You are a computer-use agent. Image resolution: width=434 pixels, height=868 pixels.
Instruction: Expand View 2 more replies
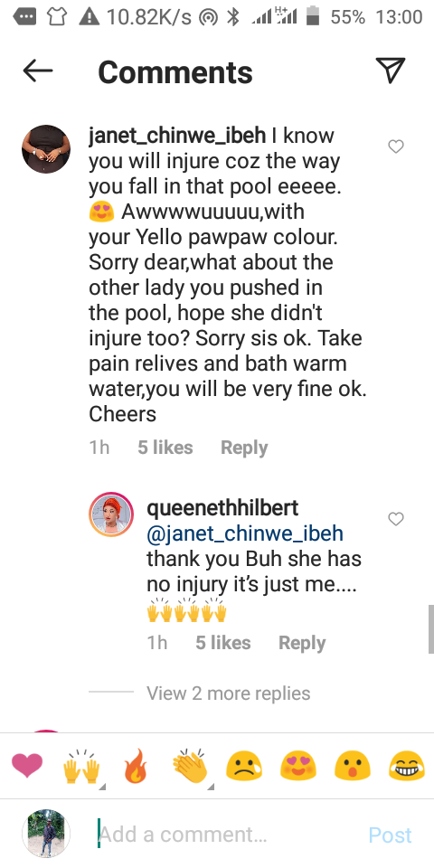click(229, 693)
